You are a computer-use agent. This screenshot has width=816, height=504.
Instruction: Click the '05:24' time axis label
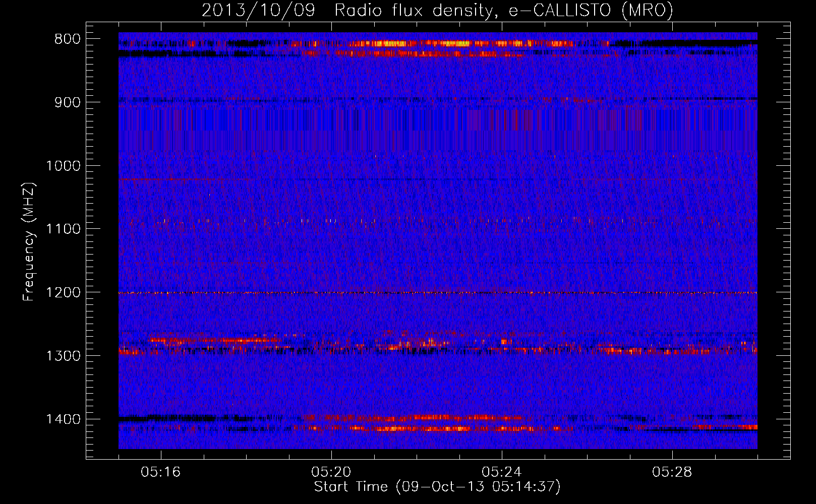(502, 472)
